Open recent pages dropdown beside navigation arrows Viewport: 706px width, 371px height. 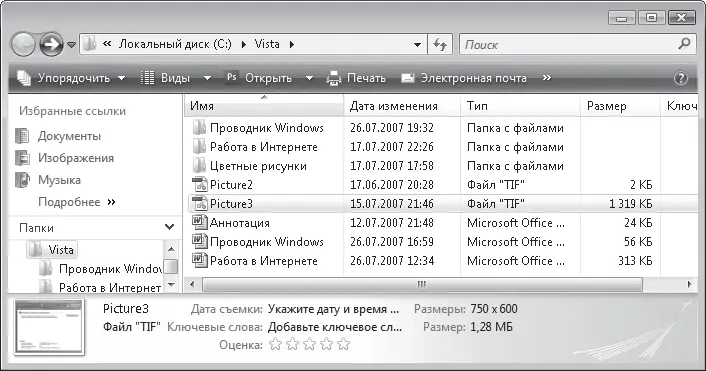(x=71, y=45)
